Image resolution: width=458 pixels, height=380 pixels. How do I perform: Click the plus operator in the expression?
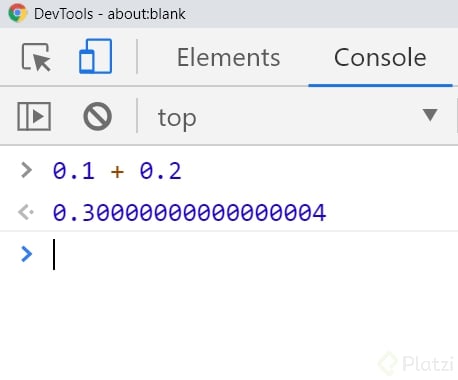pos(117,172)
